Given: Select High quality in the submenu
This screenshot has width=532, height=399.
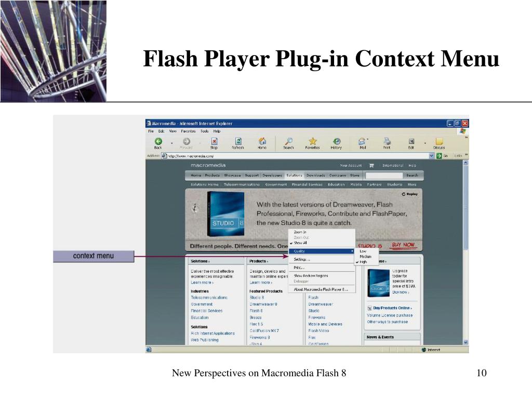Looking at the screenshot, I should pyautogui.click(x=363, y=262).
